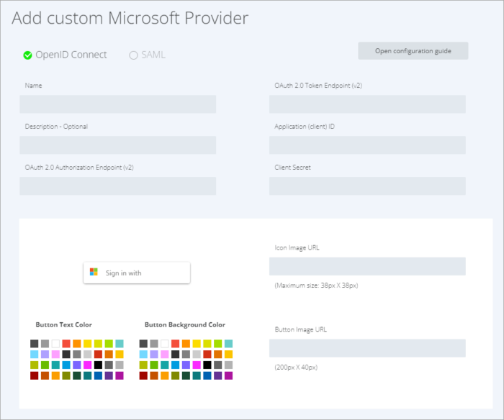The image size is (504, 420).
Task: Focus the Application (client) ID field
Action: [x=367, y=145]
